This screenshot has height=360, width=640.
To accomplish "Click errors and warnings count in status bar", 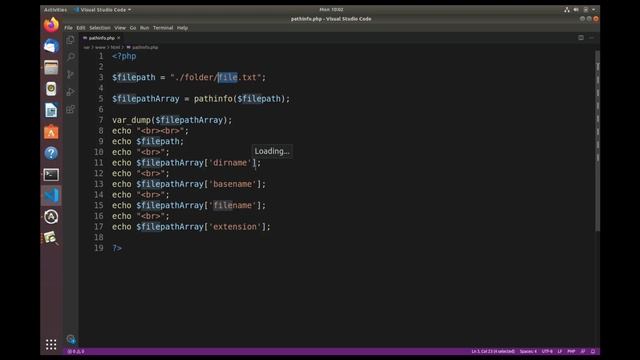I will (76, 351).
